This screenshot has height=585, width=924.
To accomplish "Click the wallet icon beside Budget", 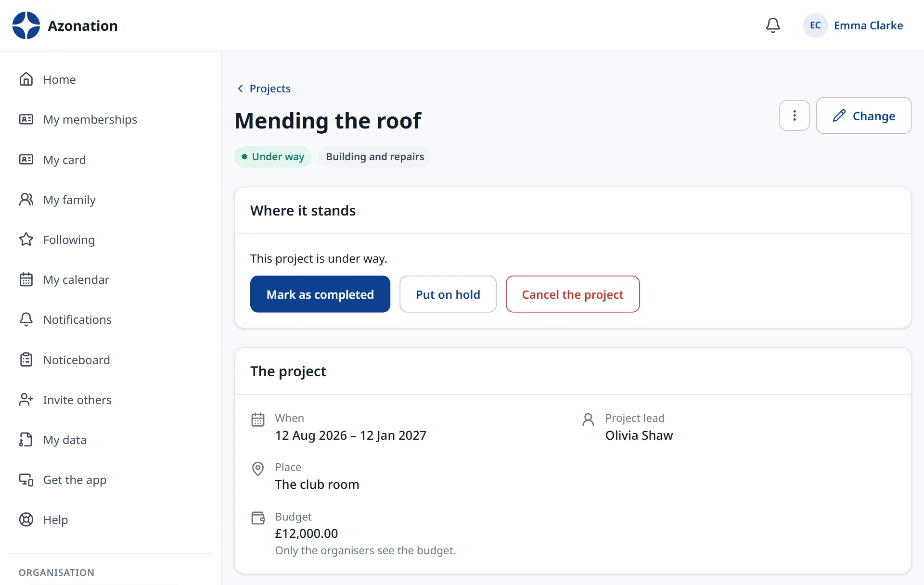I will (x=258, y=518).
